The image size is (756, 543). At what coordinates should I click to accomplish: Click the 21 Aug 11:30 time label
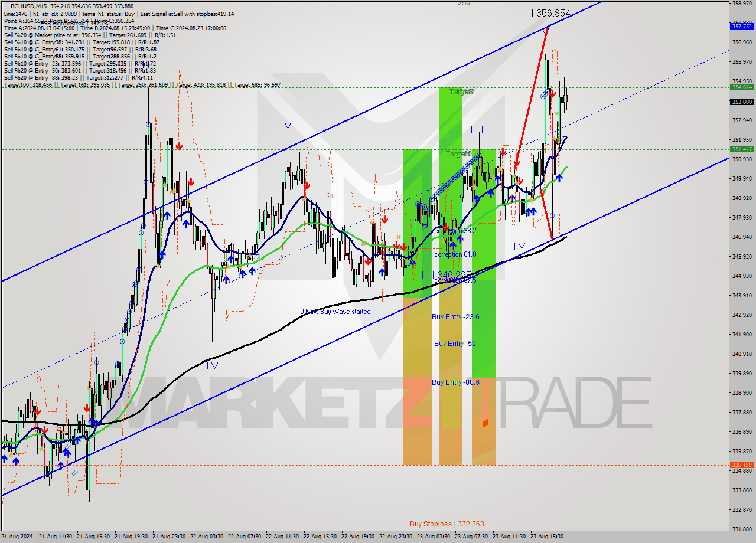click(x=56, y=537)
